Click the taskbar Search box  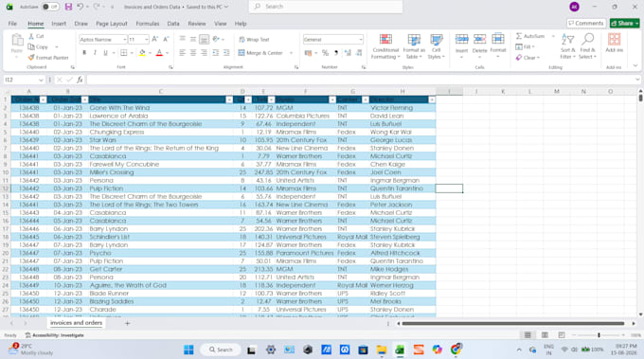[x=221, y=350]
